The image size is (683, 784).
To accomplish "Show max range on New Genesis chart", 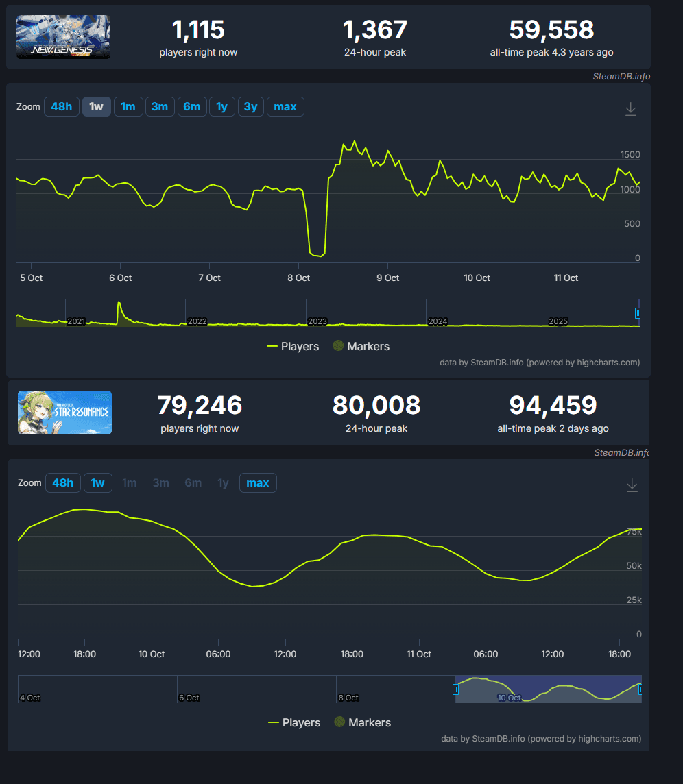I will 285,106.
